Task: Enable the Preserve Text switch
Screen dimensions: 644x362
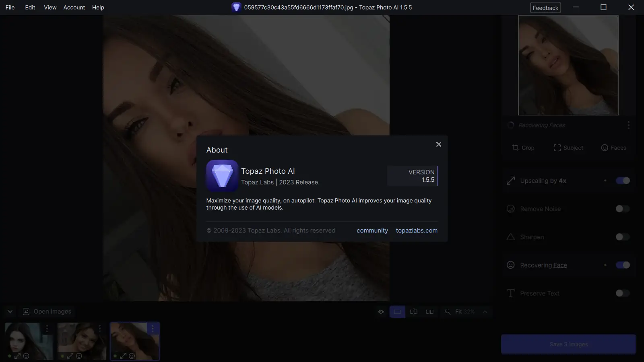Action: (x=623, y=293)
